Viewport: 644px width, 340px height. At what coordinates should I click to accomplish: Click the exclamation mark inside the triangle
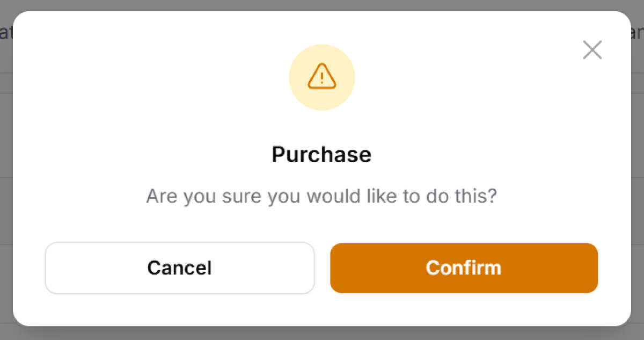pos(321,79)
